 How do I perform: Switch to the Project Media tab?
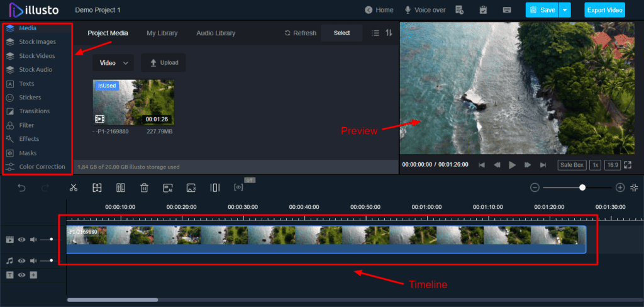(108, 33)
